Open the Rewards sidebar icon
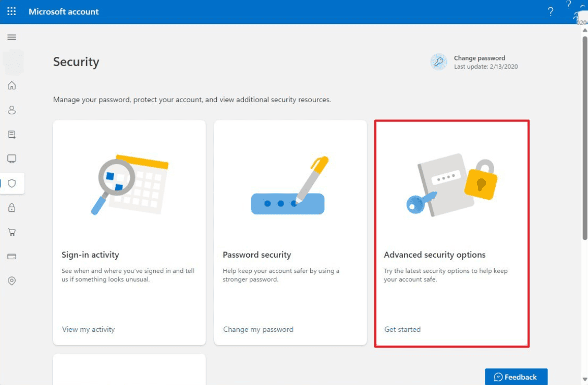The image size is (588, 385). pos(11,135)
